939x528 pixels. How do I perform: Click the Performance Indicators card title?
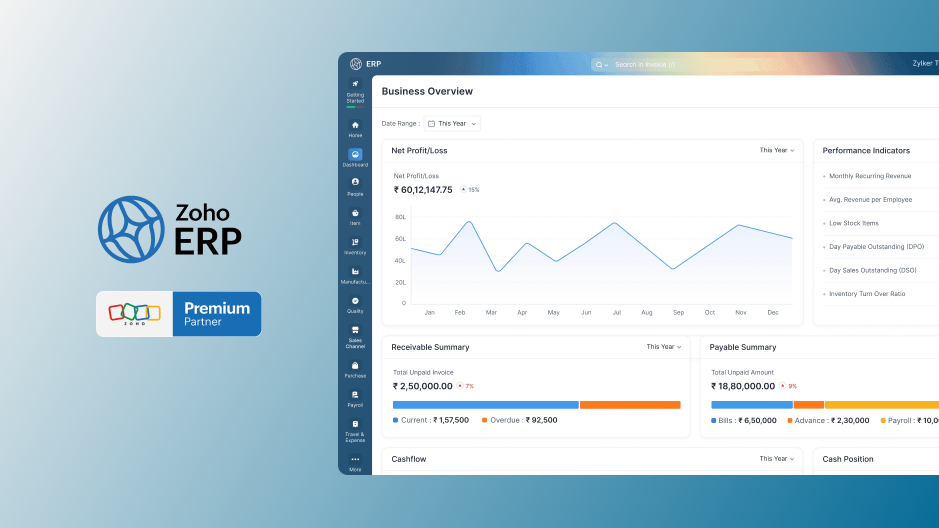pyautogui.click(x=866, y=150)
